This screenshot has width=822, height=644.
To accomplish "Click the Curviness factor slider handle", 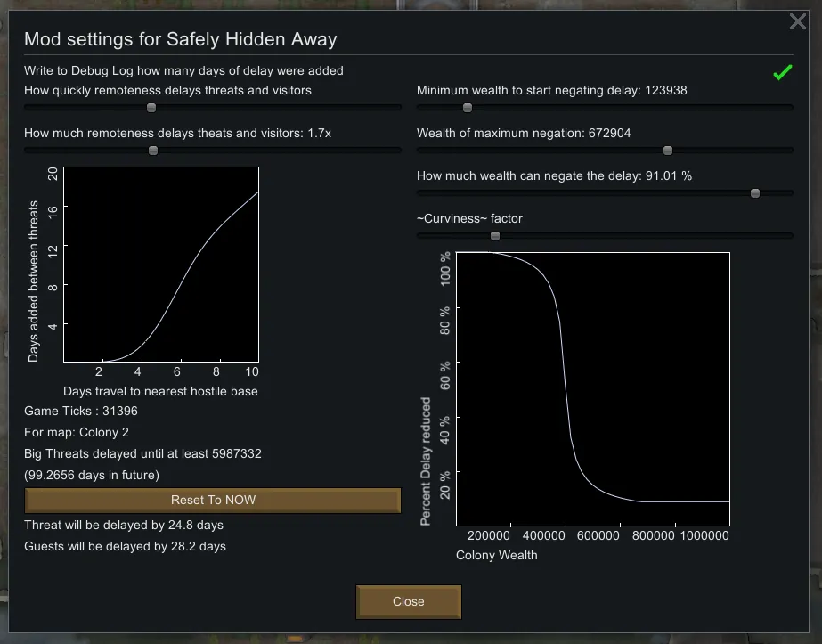I will coord(495,236).
